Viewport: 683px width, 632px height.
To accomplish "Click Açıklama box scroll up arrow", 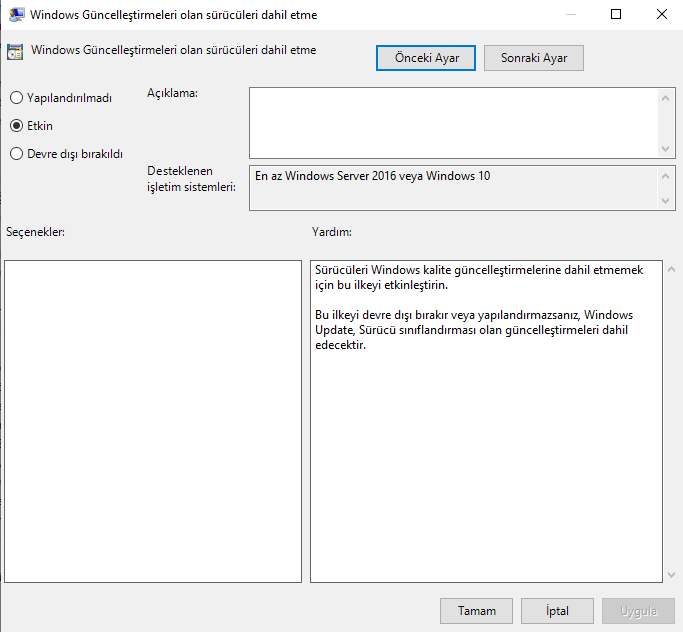I will click(665, 98).
